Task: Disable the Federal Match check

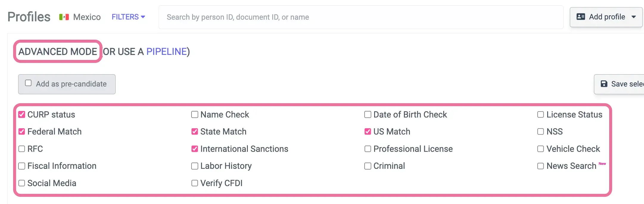Action: coord(21,131)
